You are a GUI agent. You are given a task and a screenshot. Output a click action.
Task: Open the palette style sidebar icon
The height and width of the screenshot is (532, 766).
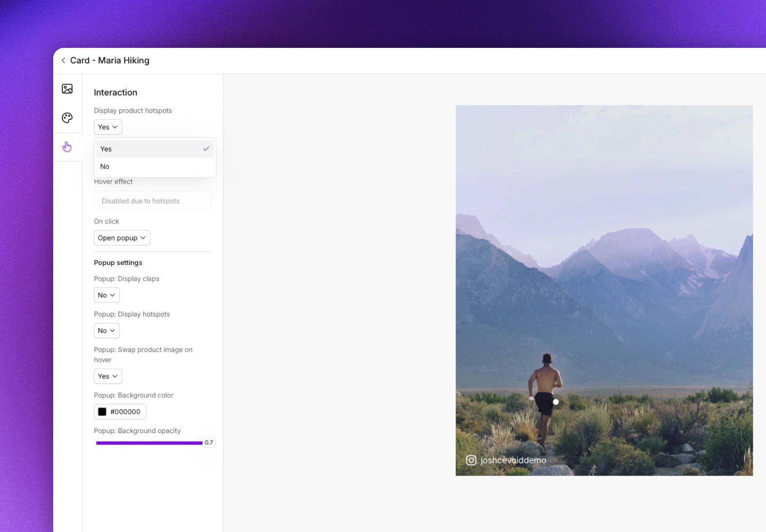(67, 118)
